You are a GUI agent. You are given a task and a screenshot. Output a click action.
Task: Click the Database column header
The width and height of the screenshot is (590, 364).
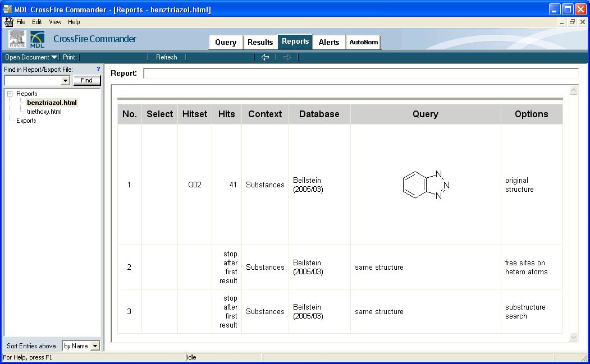coord(319,114)
